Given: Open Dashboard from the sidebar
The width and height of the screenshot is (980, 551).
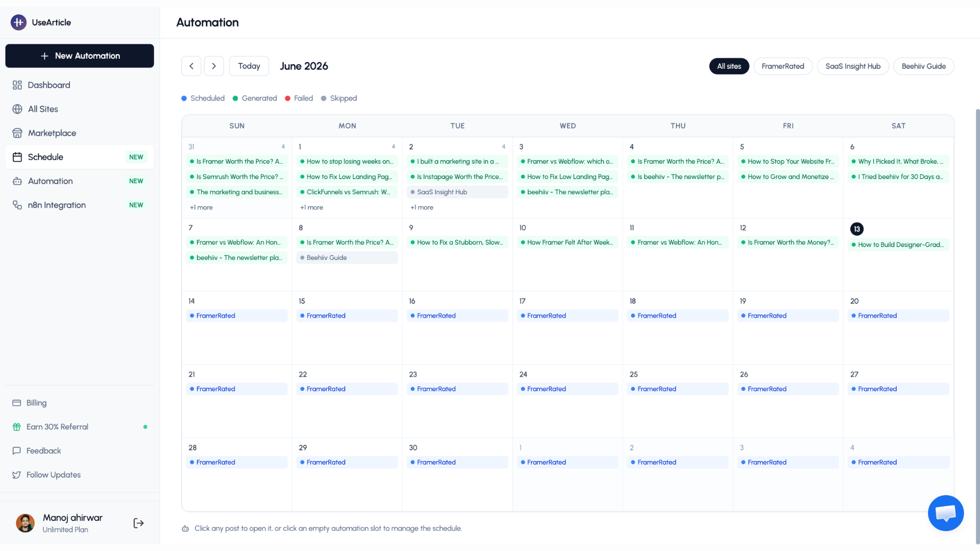Looking at the screenshot, I should pyautogui.click(x=80, y=85).
